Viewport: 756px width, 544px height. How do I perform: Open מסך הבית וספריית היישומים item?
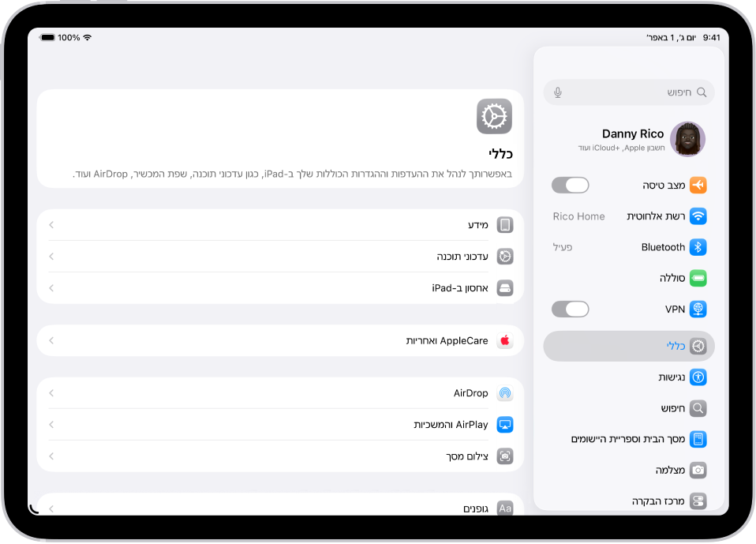629,439
